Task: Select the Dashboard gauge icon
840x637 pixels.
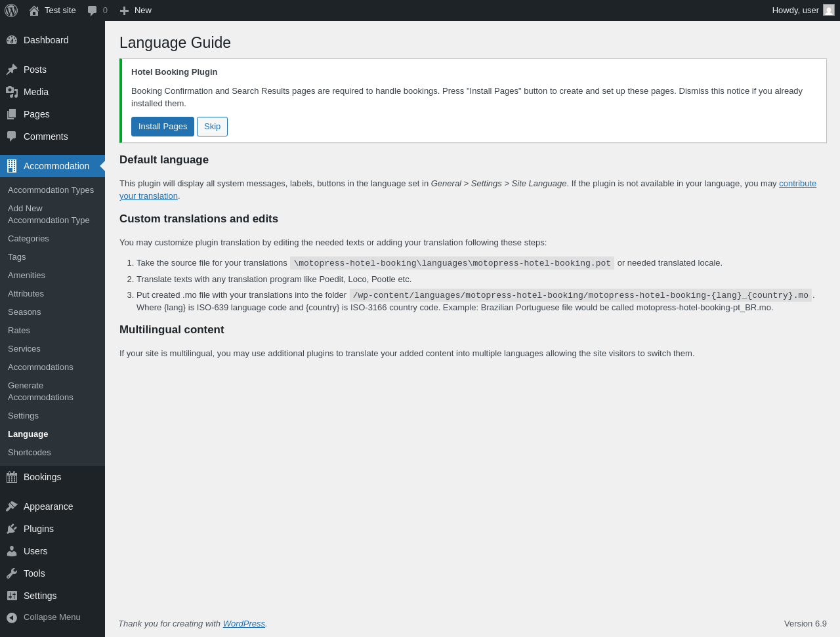Action: point(12,40)
